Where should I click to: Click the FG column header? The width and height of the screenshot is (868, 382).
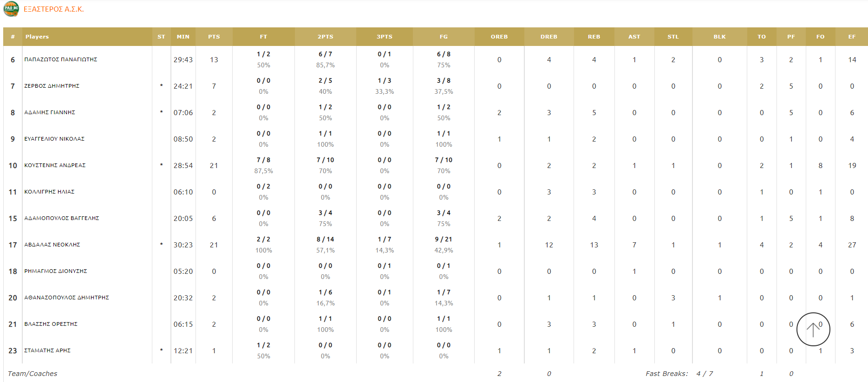click(444, 37)
